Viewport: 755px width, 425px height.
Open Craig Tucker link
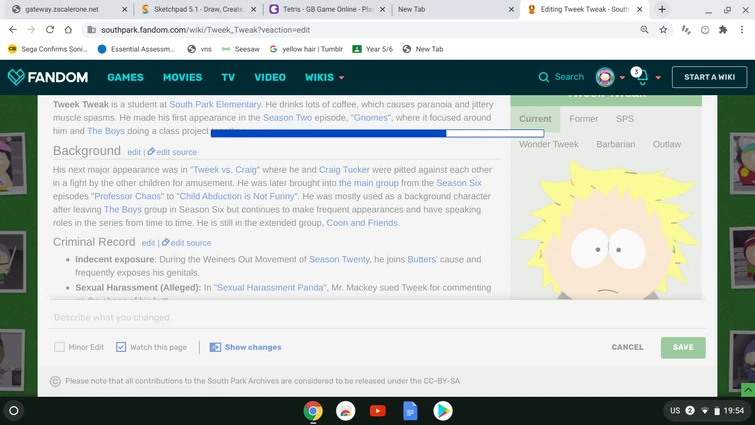tap(344, 169)
